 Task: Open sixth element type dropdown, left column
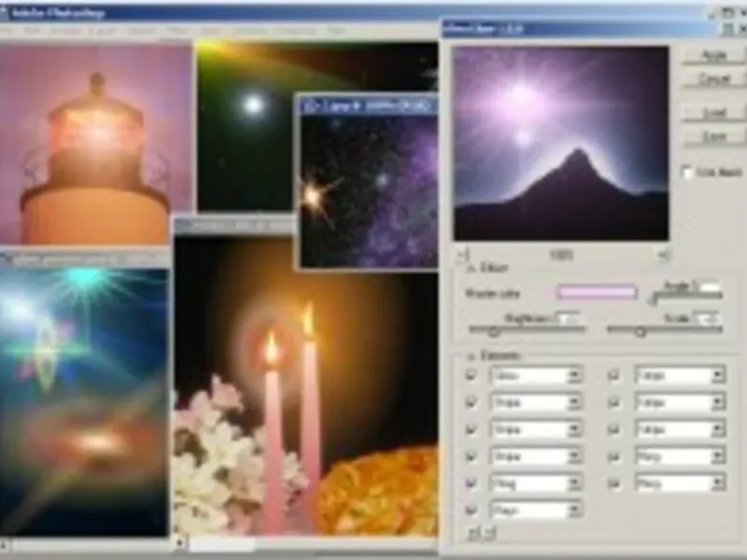tap(536, 511)
